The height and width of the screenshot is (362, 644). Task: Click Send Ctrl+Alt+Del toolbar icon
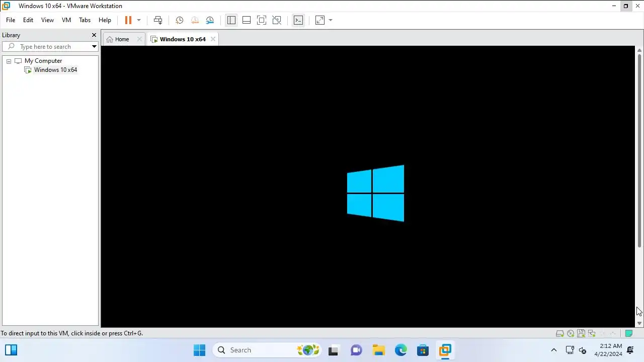(158, 20)
